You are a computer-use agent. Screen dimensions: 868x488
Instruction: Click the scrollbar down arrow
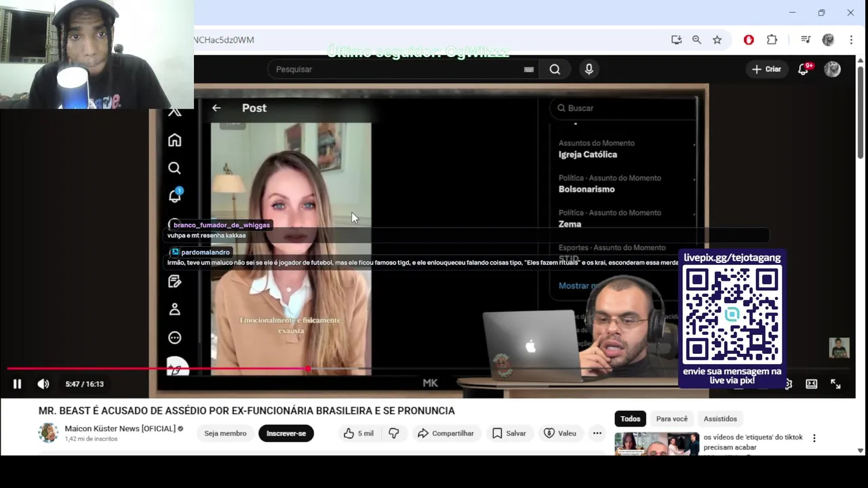[x=861, y=450]
